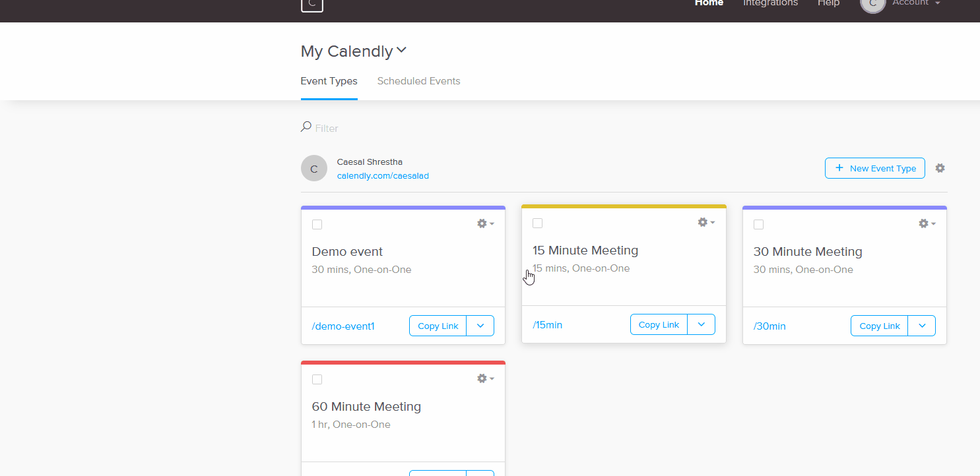Viewport: 980px width, 476px height.
Task: Open gear settings on 30 Minute Meeting card
Action: tap(927, 224)
